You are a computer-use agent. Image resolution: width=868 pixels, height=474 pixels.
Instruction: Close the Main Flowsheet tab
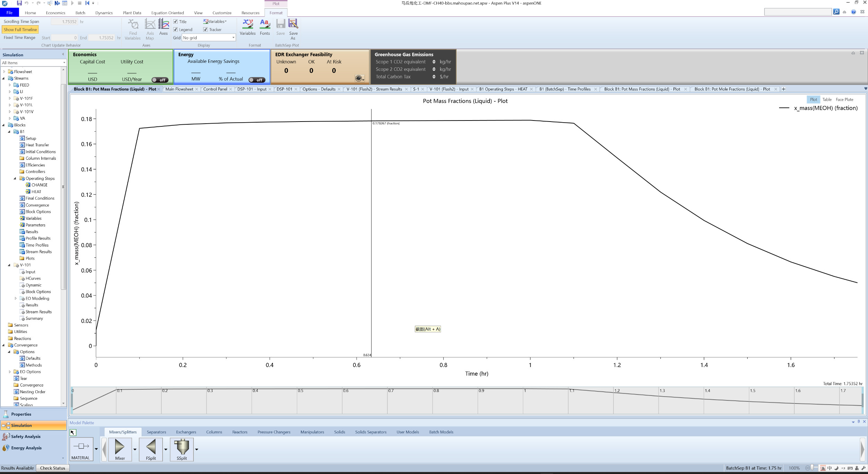point(197,89)
